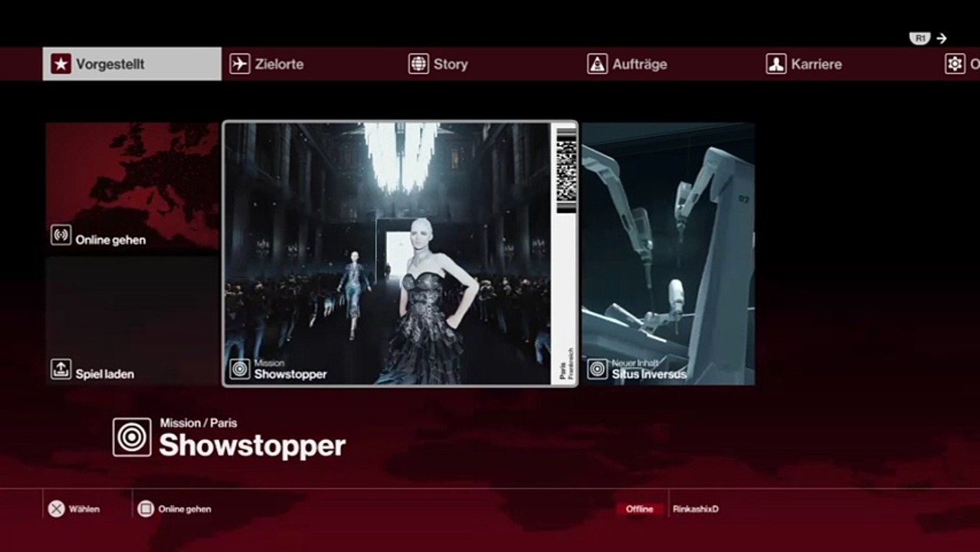Click the large target icon beside the Showstopper title
980x552 pixels.
point(132,437)
